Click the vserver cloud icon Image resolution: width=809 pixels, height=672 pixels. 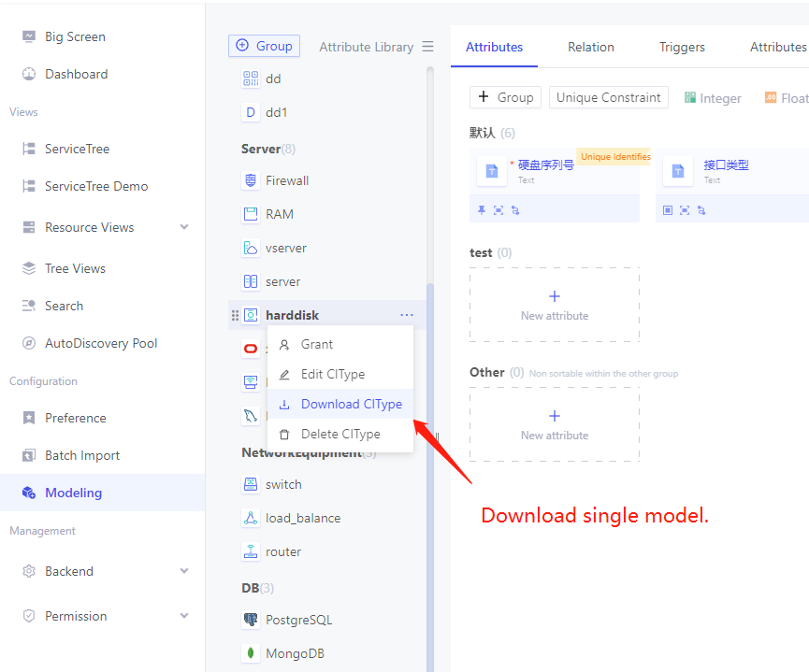251,248
